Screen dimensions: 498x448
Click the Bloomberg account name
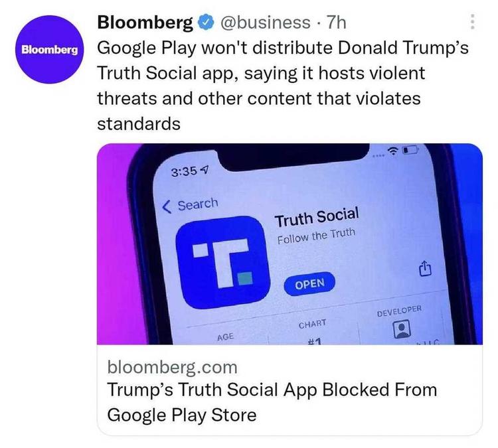pos(145,23)
